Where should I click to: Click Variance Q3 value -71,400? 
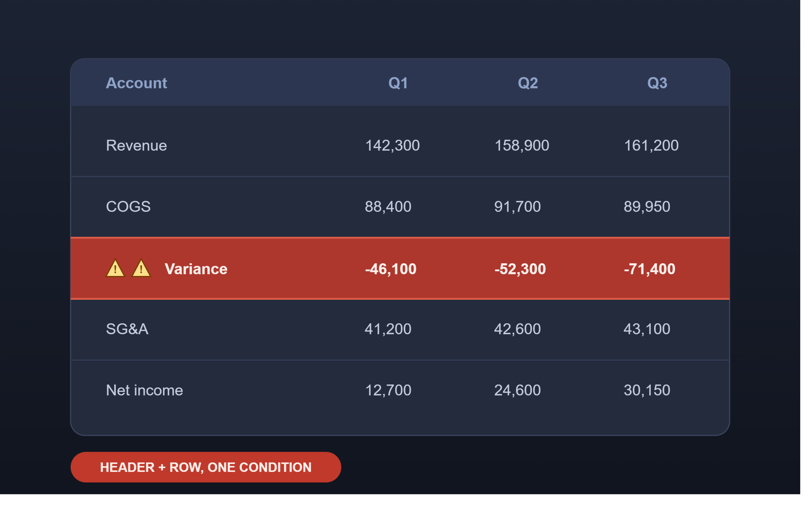649,269
